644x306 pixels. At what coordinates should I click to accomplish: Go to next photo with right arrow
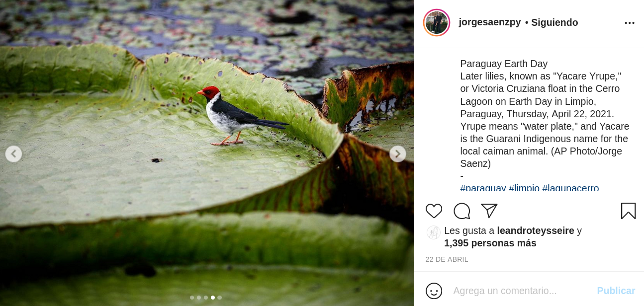(398, 154)
